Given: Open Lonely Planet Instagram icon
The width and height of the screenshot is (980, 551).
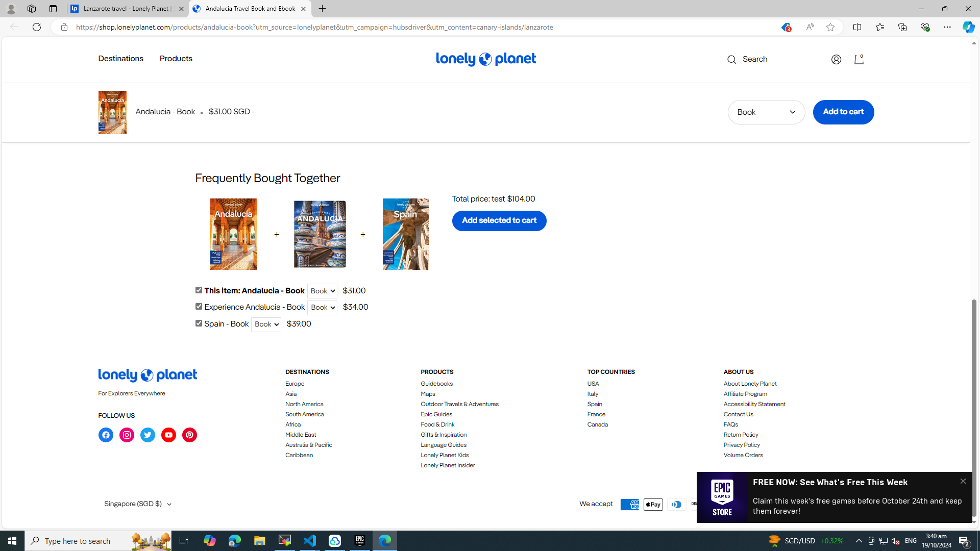Looking at the screenshot, I should 127,435.
